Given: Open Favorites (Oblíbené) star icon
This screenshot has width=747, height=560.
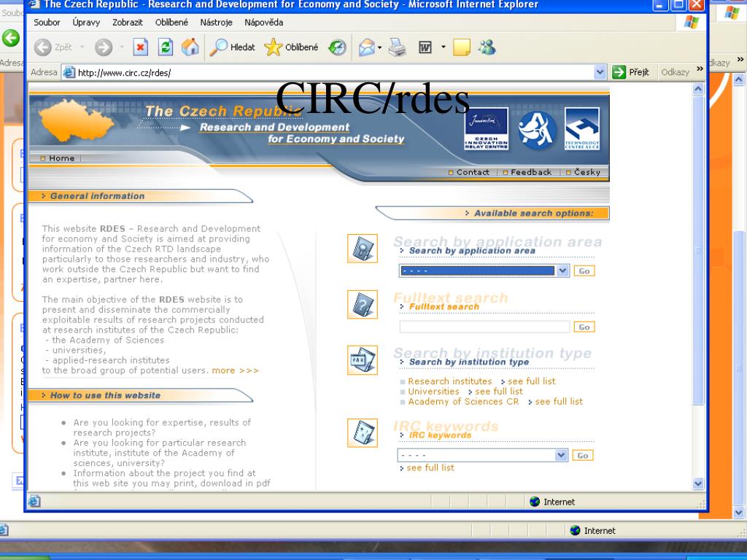Looking at the screenshot, I should [273, 47].
